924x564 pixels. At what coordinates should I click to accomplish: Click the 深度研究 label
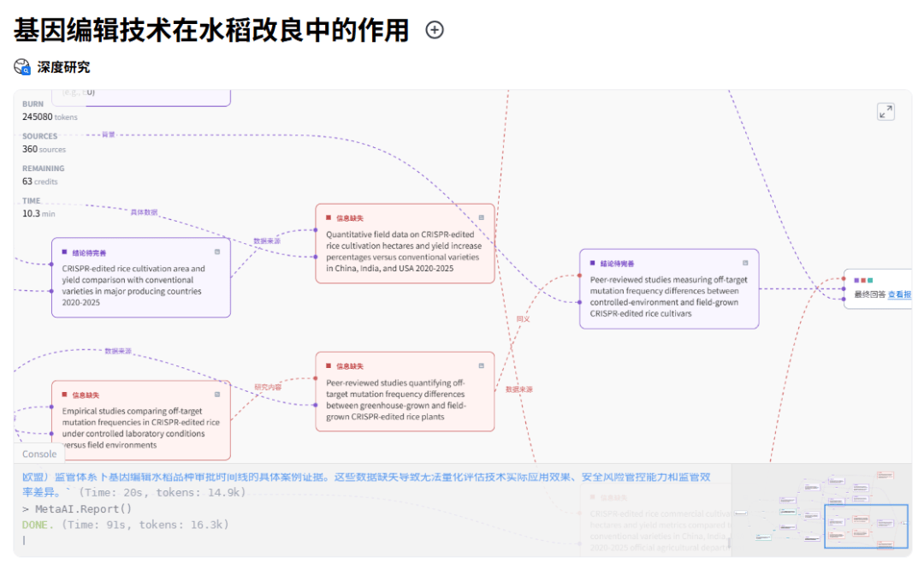63,67
